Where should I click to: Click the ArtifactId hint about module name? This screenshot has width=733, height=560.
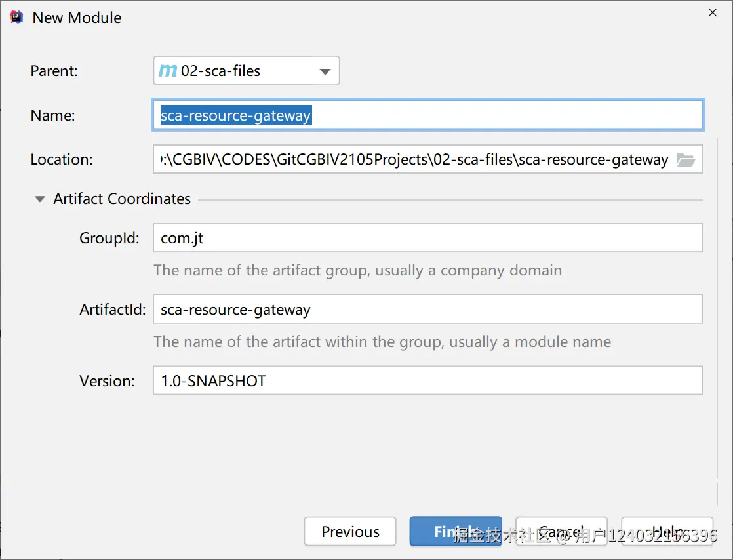pyautogui.click(x=382, y=342)
